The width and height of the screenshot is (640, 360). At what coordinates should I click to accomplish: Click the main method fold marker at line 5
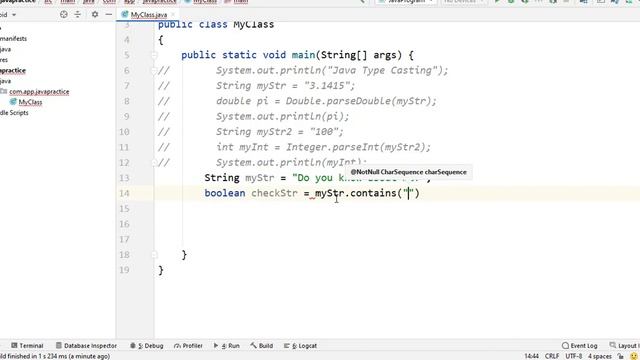click(x=154, y=55)
